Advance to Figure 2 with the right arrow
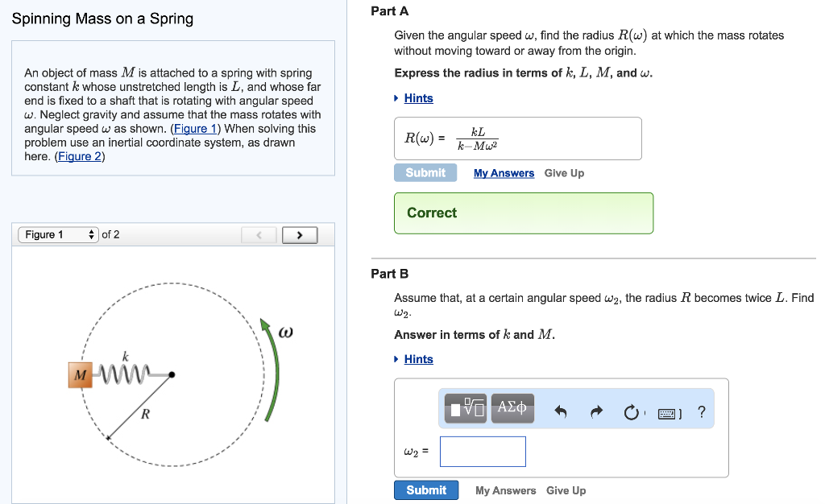825x504 pixels. tap(299, 234)
